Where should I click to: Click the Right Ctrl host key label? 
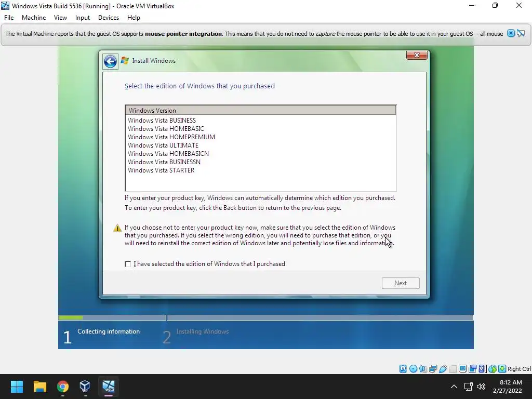point(519,369)
